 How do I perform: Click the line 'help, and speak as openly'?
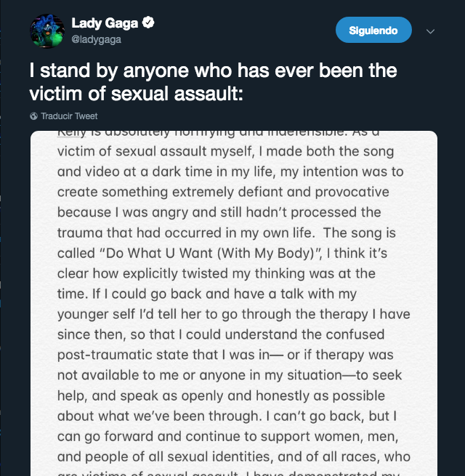point(221,396)
